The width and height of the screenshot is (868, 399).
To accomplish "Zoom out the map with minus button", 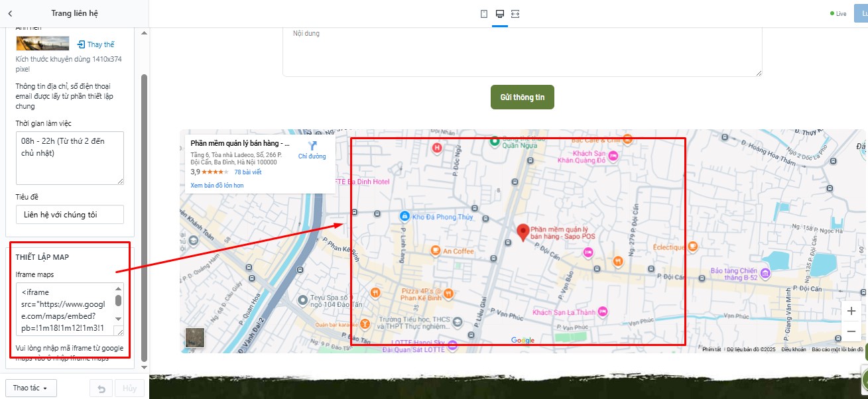I will pos(851,331).
